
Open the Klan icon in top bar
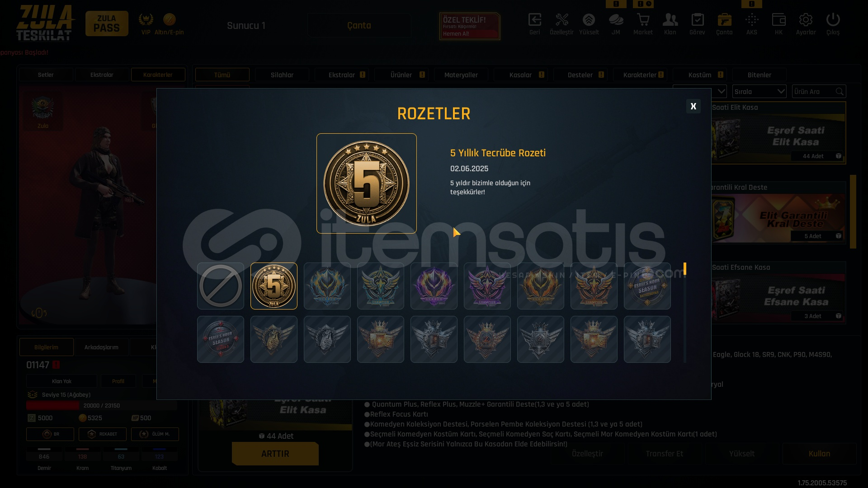pos(670,24)
